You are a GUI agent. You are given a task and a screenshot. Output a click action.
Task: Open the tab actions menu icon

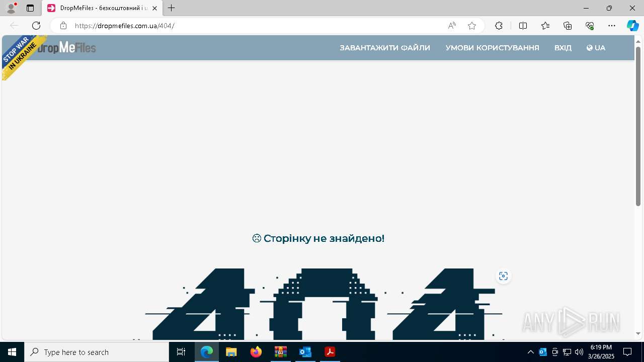(x=30, y=8)
